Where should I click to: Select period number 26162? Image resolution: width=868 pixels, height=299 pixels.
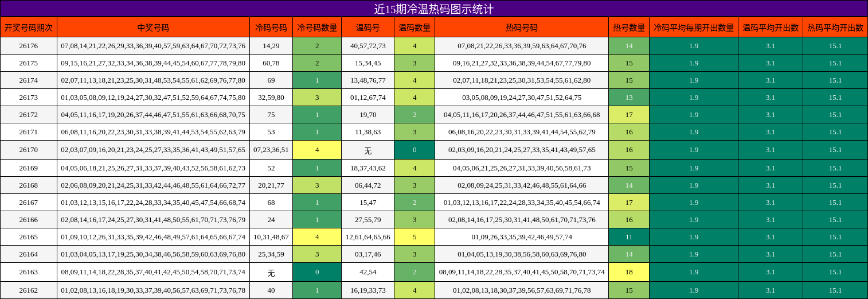29,290
